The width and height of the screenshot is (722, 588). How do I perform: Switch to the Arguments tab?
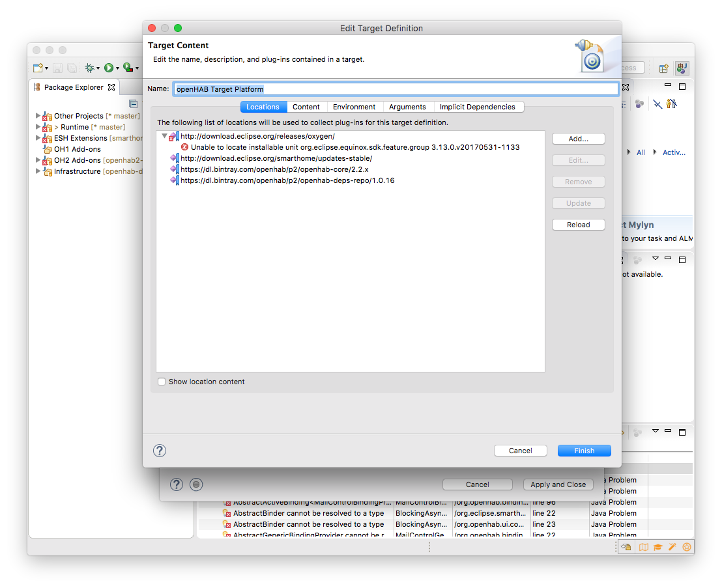[408, 107]
